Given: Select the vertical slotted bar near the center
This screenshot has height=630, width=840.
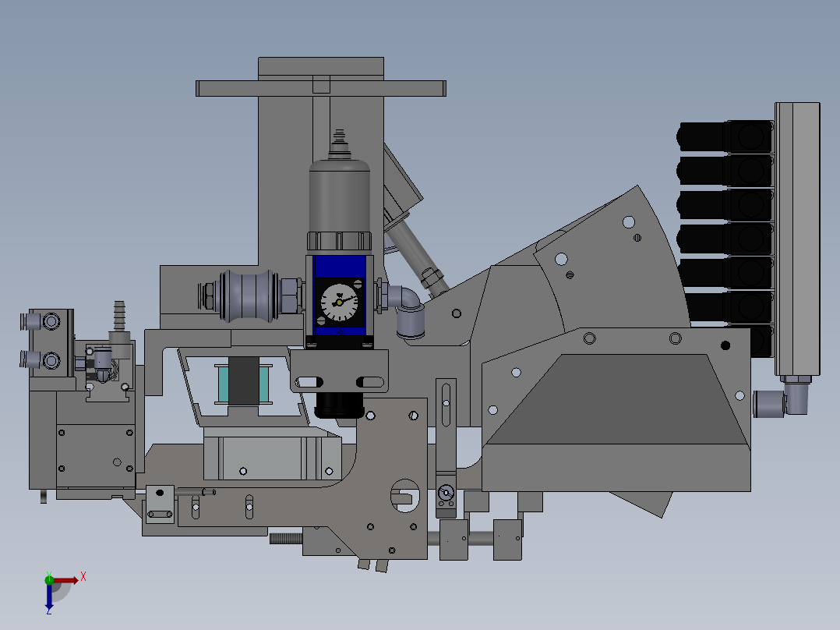Looking at the screenshot, I should point(446,425).
